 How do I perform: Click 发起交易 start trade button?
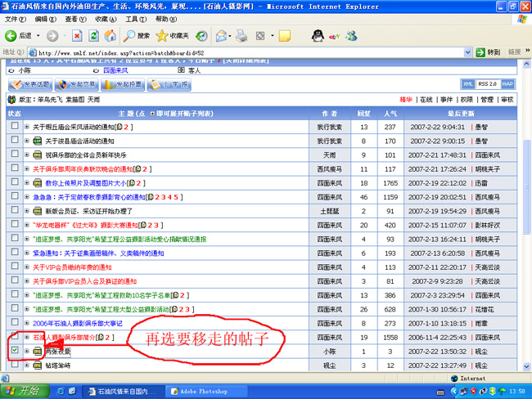tap(77, 84)
